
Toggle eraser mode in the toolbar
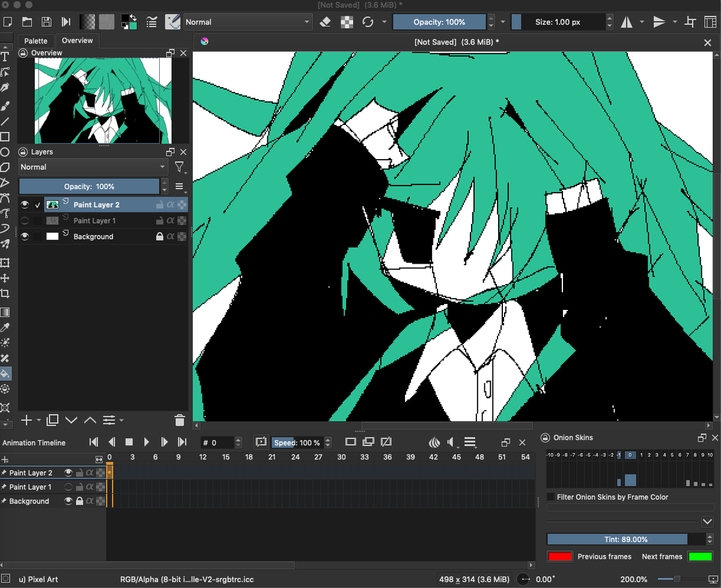coord(325,22)
